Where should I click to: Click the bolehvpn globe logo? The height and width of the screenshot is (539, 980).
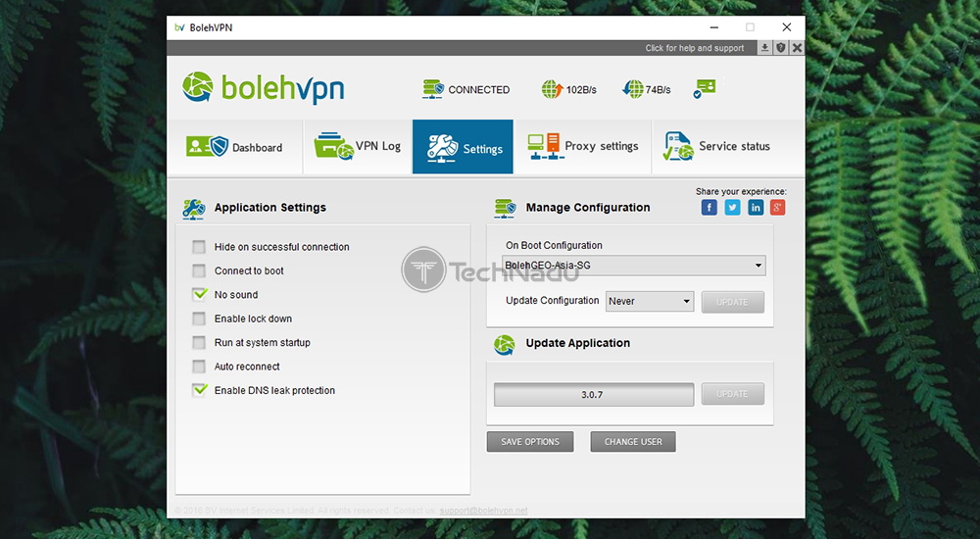pyautogui.click(x=198, y=87)
